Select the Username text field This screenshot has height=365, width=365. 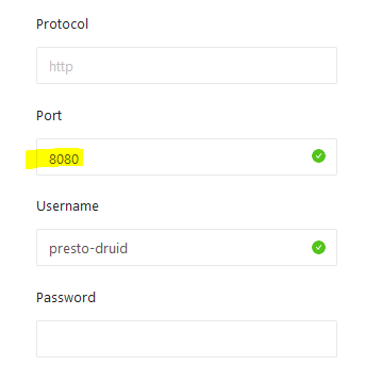pos(187,247)
